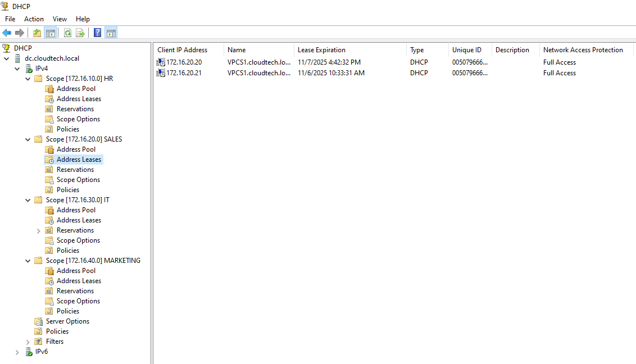The image size is (636, 364).
Task: Select Server Options in the tree
Action: [67, 321]
